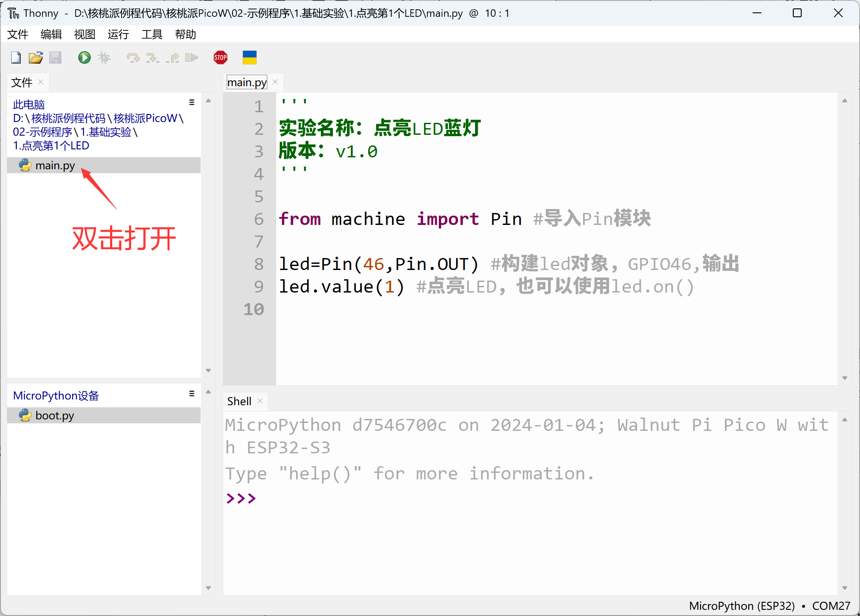Close the main.py editor tab
The height and width of the screenshot is (616, 860).
pos(275,82)
